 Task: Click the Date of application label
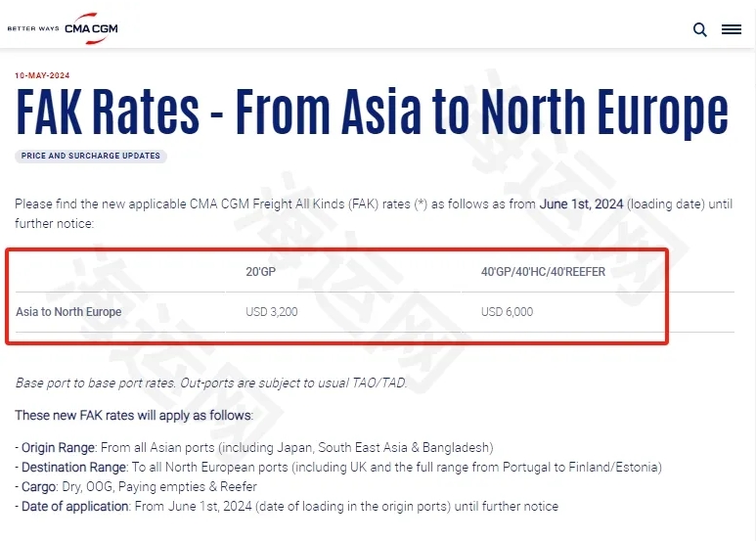pos(75,507)
